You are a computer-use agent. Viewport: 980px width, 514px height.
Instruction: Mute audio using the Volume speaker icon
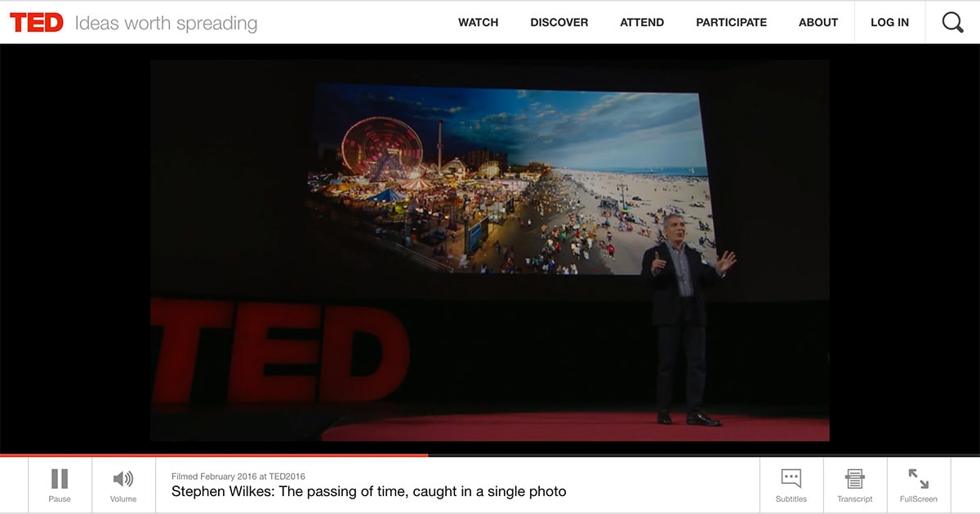123,485
